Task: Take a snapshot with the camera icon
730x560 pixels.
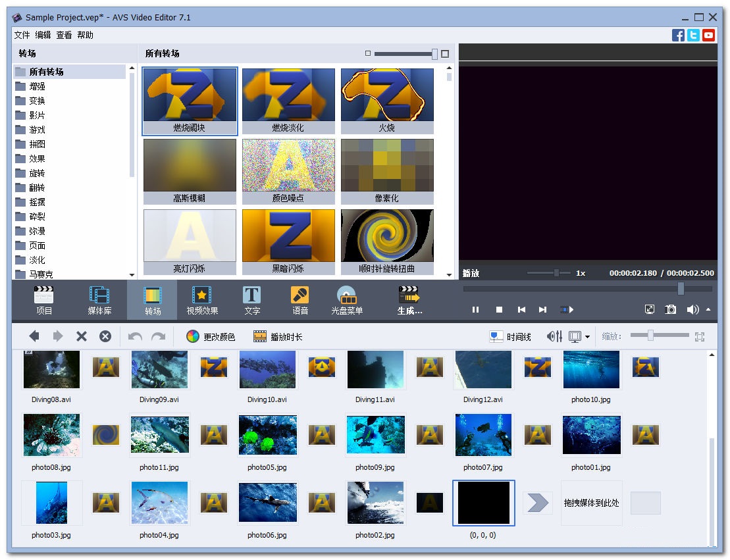Action: (670, 309)
